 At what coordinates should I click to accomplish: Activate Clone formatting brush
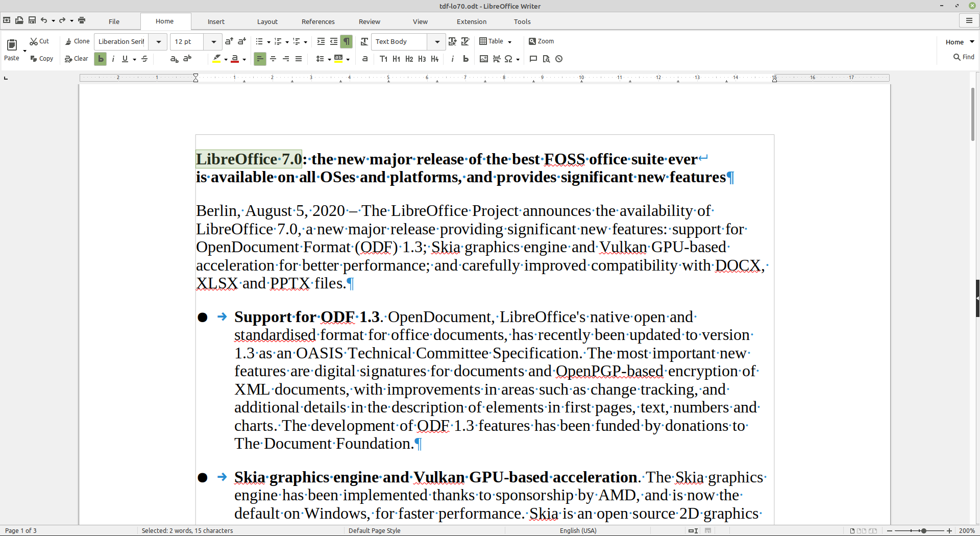[x=77, y=41]
